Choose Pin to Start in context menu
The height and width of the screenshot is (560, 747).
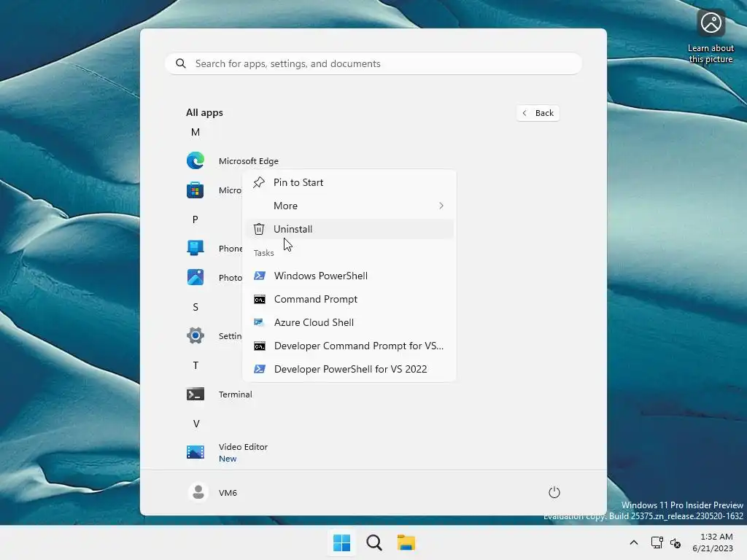pyautogui.click(x=349, y=182)
